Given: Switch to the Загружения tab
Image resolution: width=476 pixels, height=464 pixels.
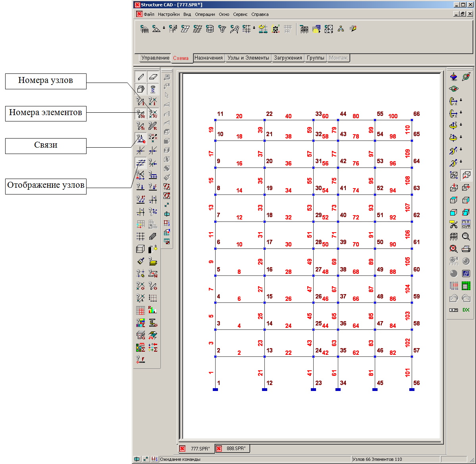Looking at the screenshot, I should tap(288, 58).
